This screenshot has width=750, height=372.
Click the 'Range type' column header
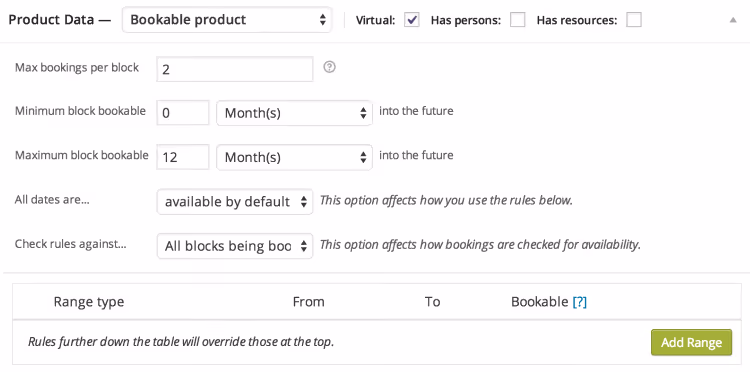point(89,302)
